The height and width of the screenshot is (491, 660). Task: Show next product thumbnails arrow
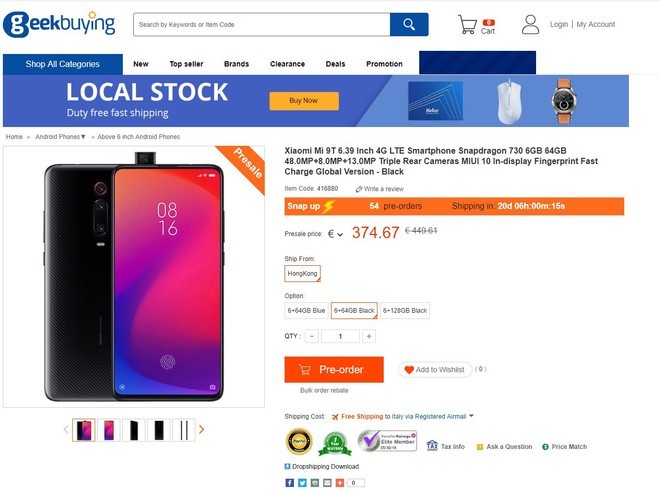[x=202, y=430]
